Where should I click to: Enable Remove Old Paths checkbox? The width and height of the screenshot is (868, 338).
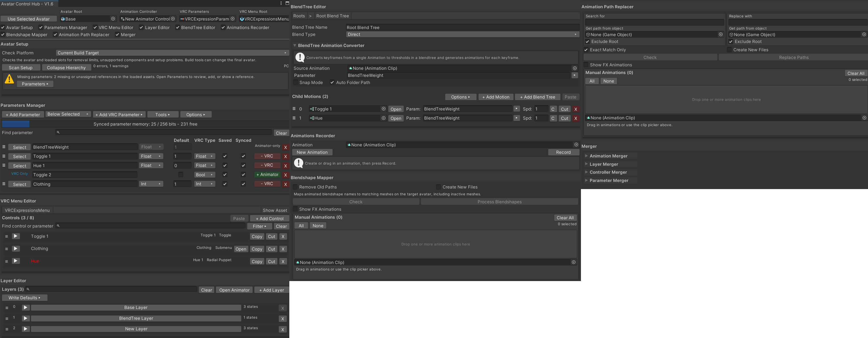(x=295, y=187)
